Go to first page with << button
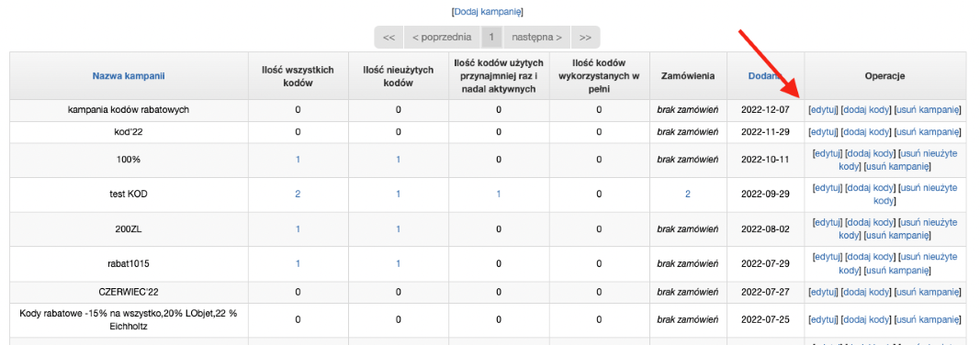This screenshot has height=345, width=980. click(x=389, y=38)
